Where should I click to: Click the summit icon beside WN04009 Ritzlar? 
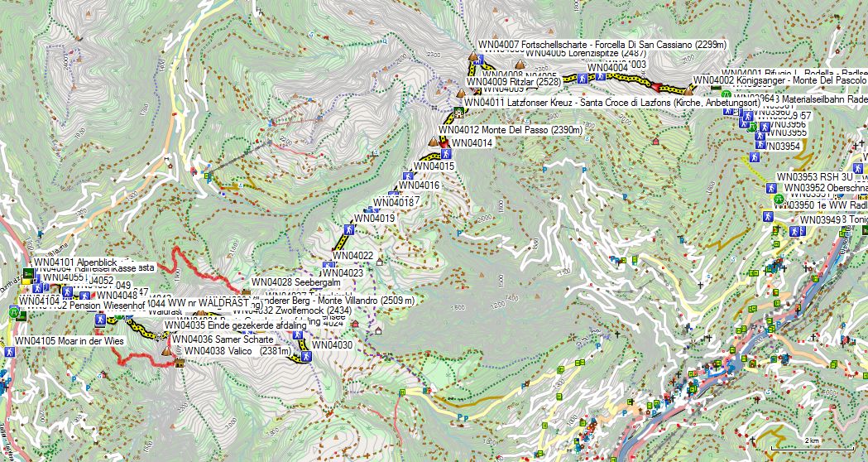(461, 93)
